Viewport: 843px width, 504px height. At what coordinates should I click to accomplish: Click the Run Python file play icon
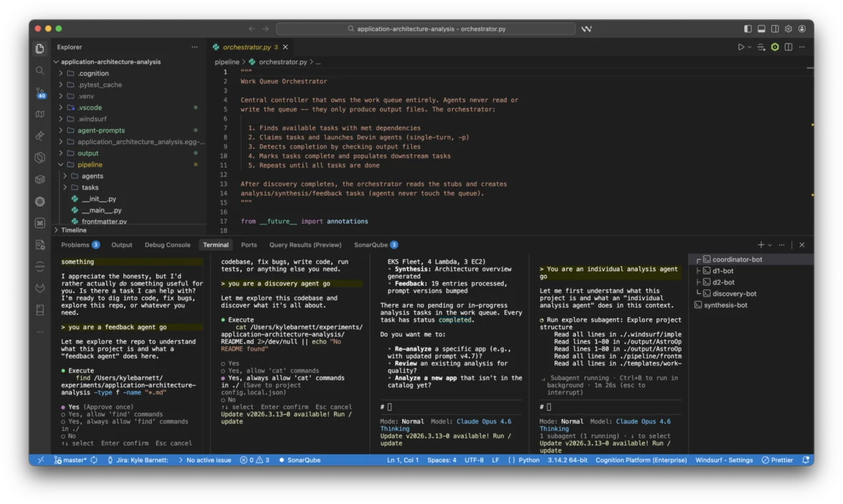pyautogui.click(x=741, y=47)
